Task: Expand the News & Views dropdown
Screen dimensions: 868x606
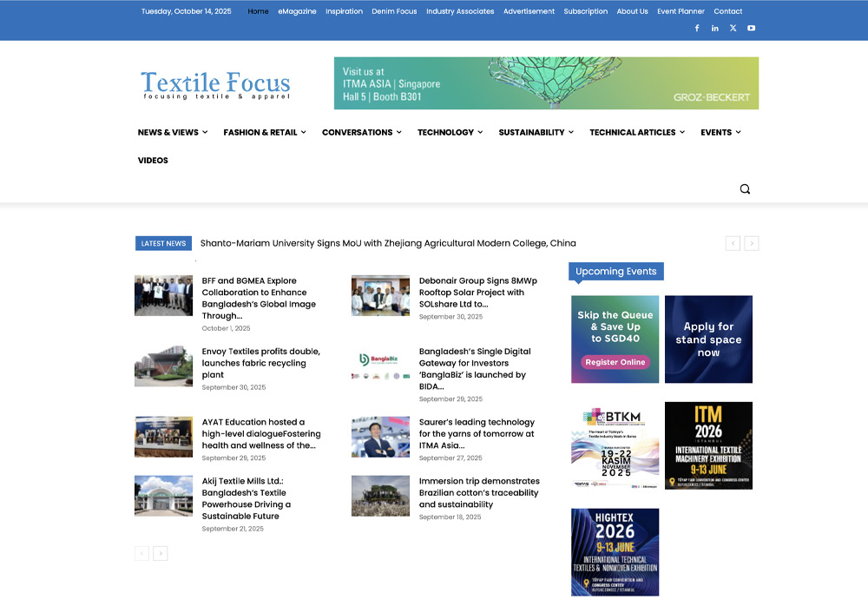Action: 172,133
